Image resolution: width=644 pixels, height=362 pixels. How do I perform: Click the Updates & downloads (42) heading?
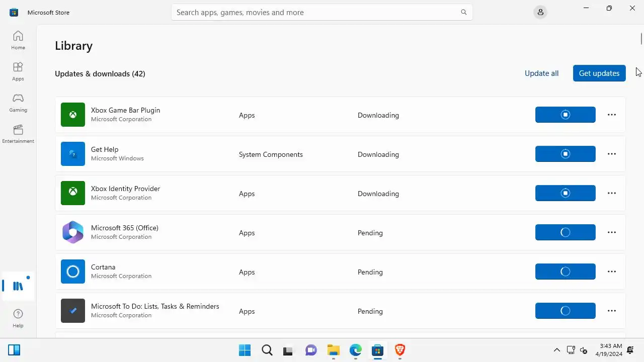[100, 74]
